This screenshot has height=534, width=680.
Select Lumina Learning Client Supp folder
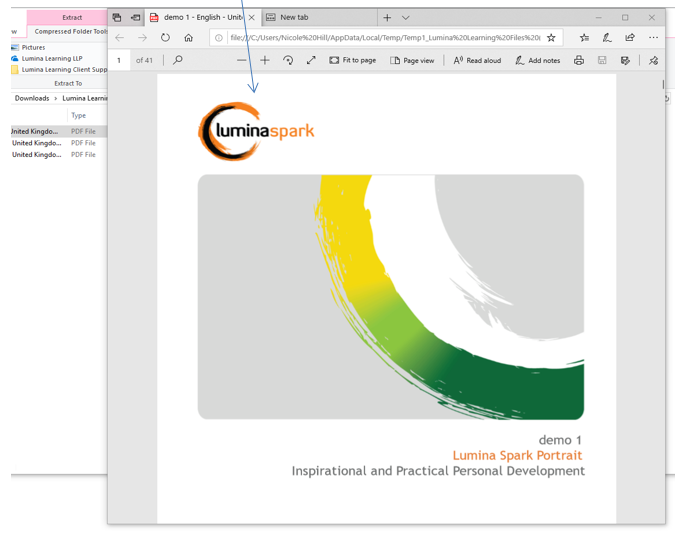pos(59,69)
